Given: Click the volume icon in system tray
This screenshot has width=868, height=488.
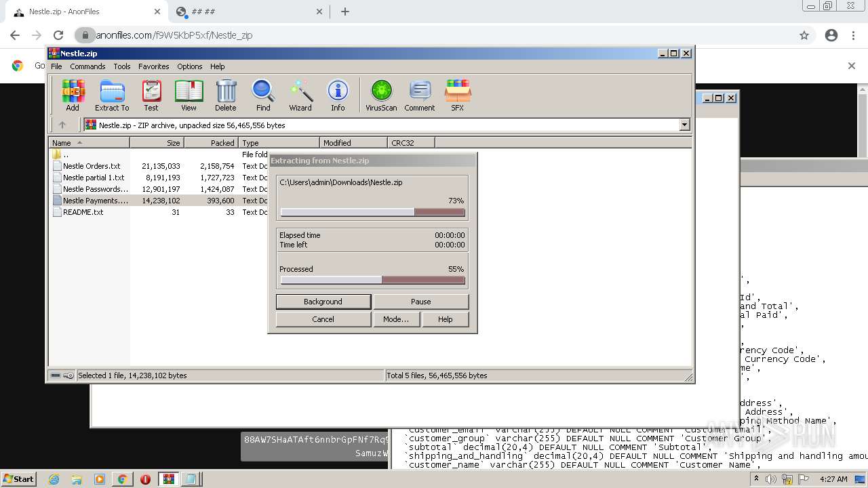Looking at the screenshot, I should 771,479.
